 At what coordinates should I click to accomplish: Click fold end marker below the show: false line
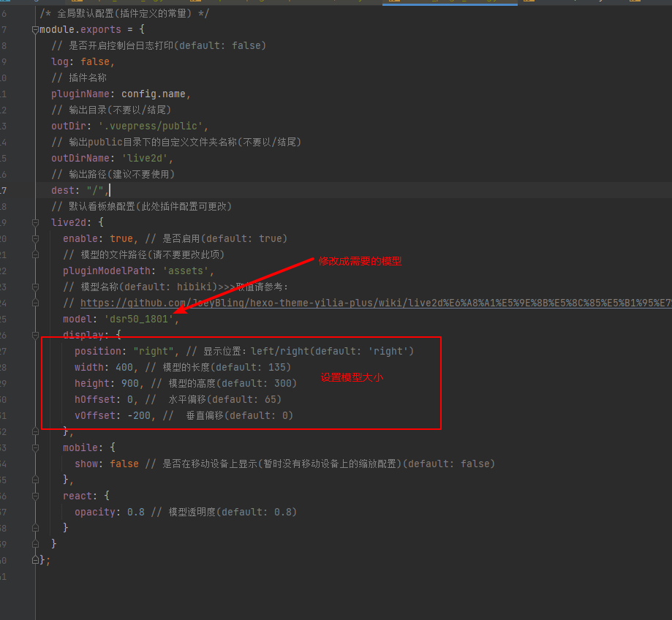click(x=35, y=480)
